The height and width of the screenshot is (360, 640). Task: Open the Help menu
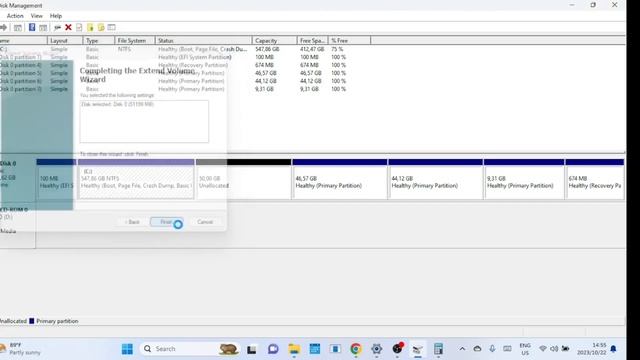pos(56,16)
